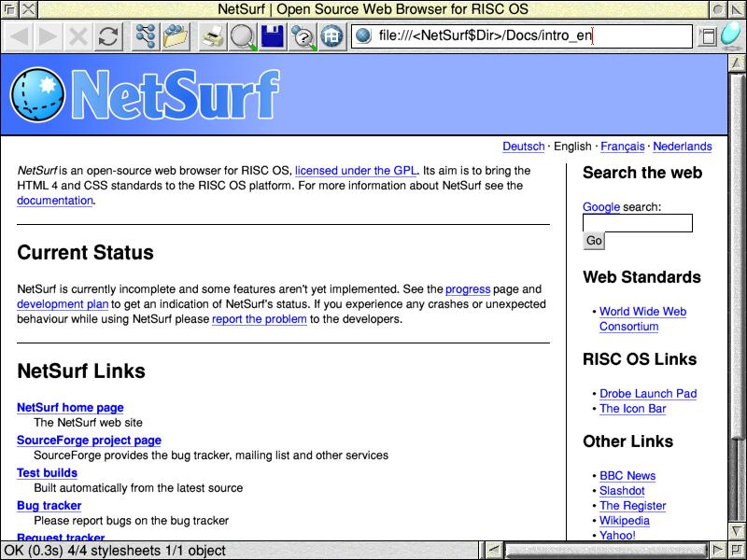
Task: Click the URL bar globe favicon
Action: tap(363, 36)
